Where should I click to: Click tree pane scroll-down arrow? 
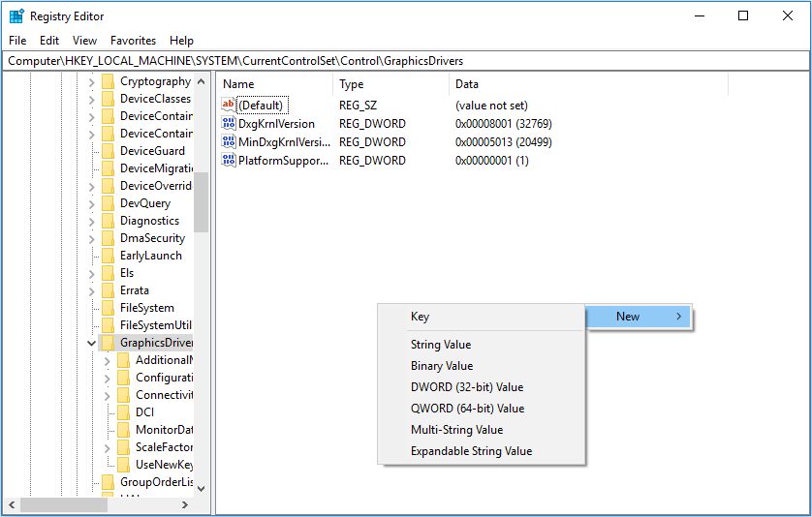pyautogui.click(x=202, y=488)
